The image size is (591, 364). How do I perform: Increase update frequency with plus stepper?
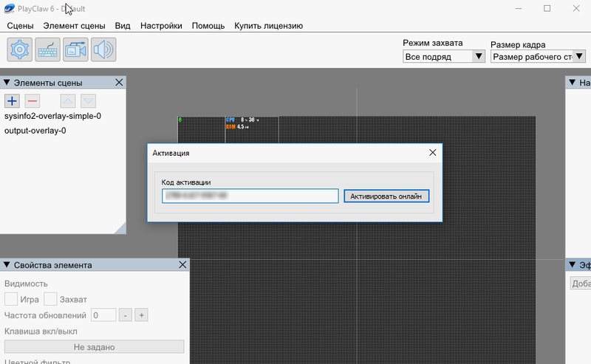pos(142,315)
